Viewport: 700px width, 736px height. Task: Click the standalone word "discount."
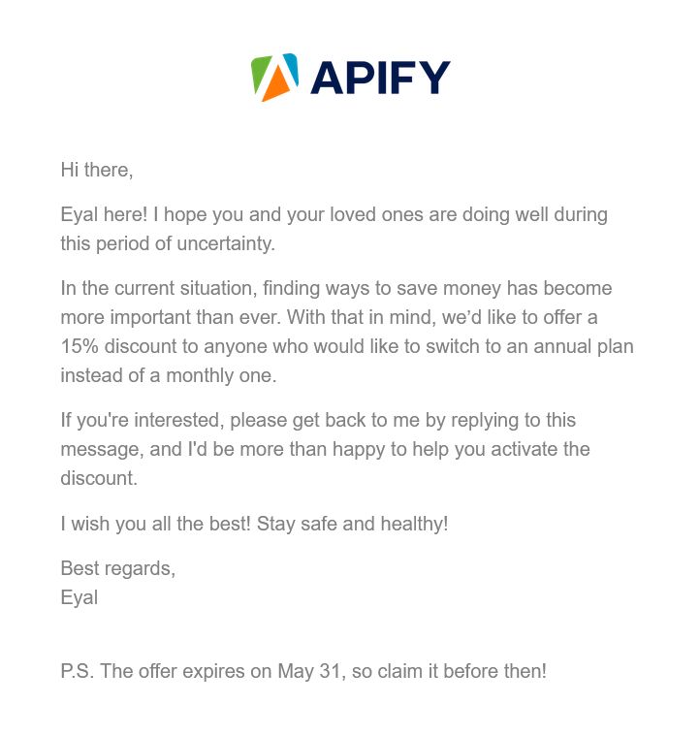99,478
